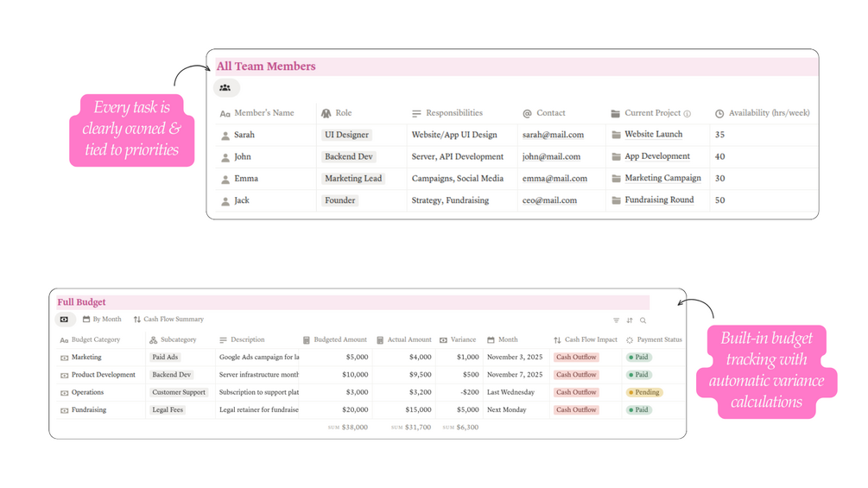
Task: Click the -$200 variance cell
Action: (470, 392)
